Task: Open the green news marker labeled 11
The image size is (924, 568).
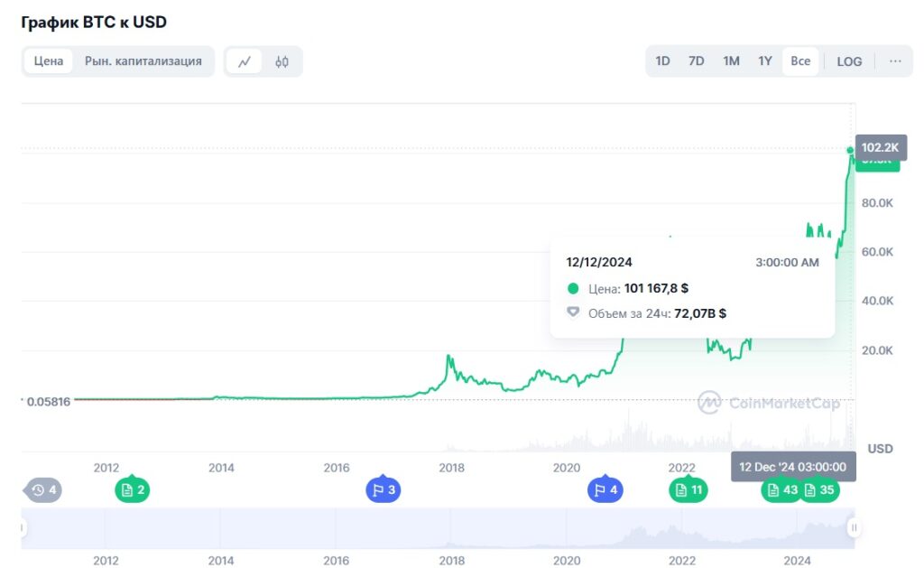Action: coord(688,490)
